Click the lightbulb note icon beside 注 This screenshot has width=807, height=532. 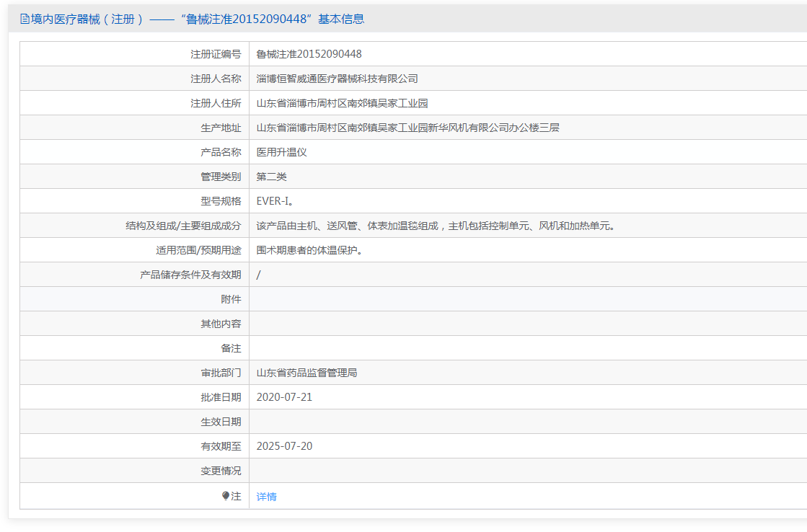226,496
